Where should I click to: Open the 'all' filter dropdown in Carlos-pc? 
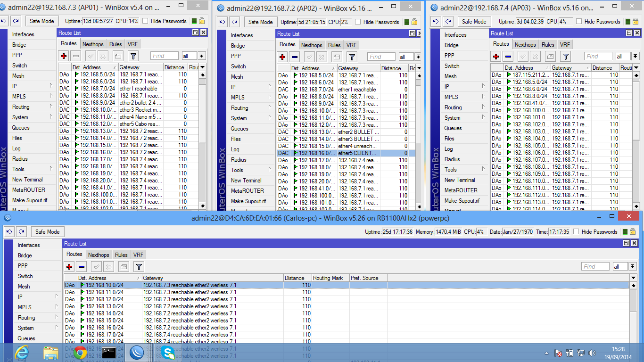[x=632, y=266]
